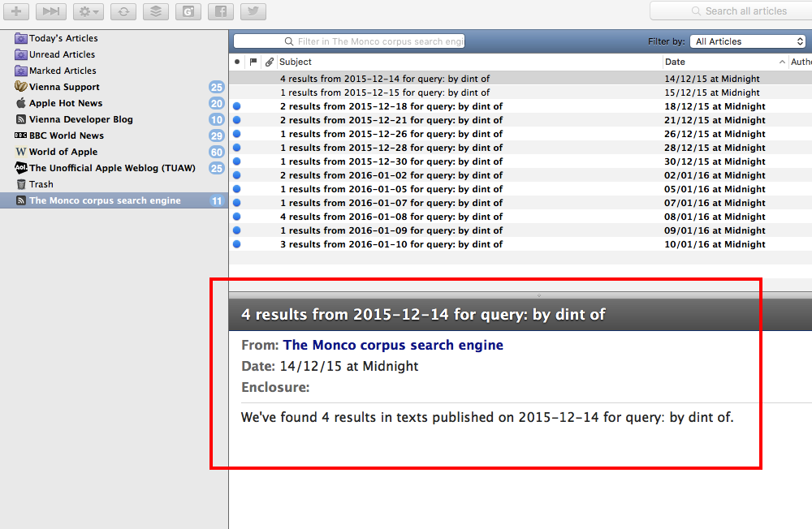812x529 pixels.
Task: Share article on Twitter
Action: [x=253, y=11]
